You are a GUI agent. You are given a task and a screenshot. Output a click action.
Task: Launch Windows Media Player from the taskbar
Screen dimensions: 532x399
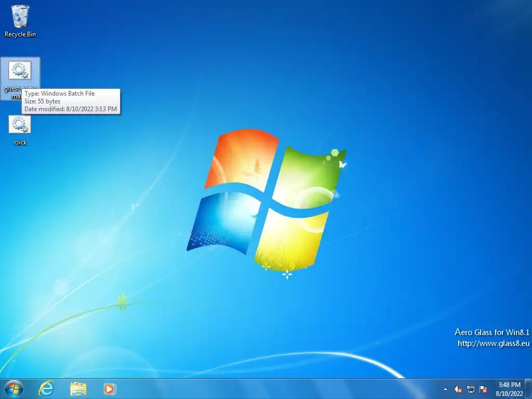[x=110, y=389]
